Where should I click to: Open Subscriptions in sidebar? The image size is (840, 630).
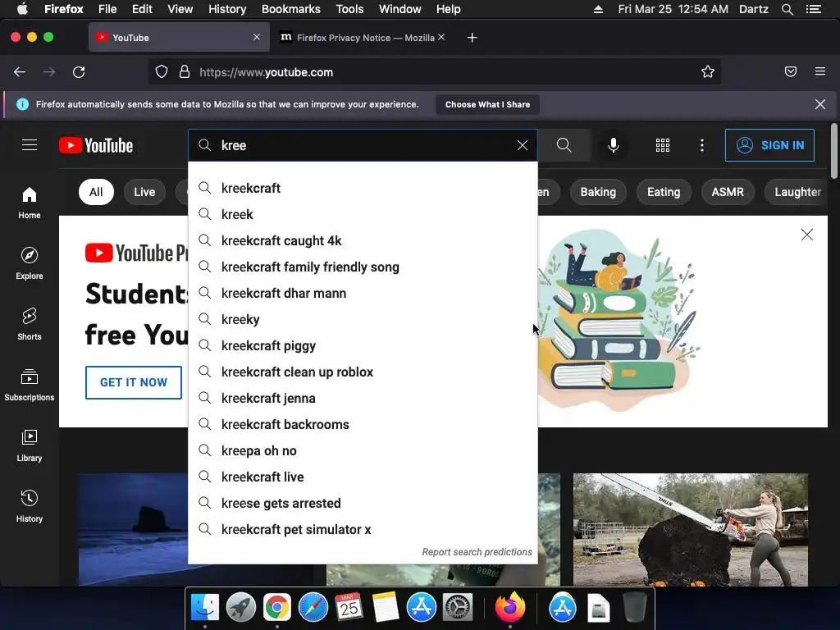[30, 385]
